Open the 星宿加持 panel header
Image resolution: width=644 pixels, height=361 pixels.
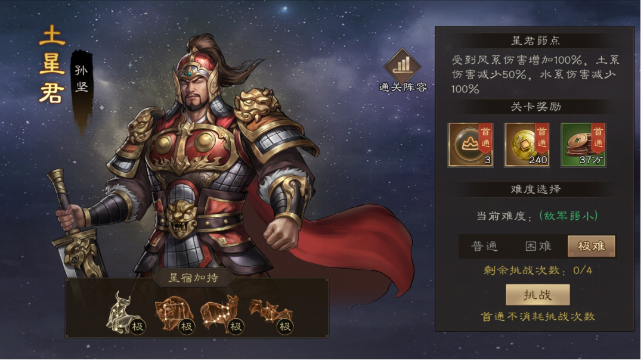tap(193, 278)
